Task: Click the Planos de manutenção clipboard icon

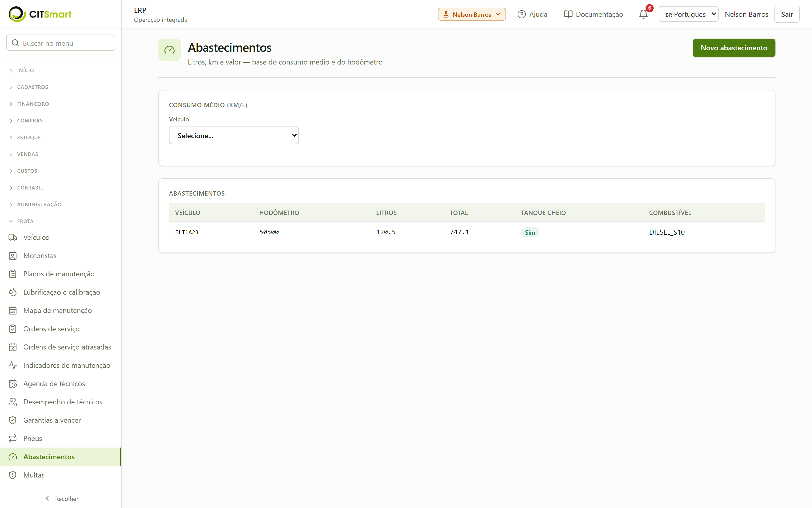Action: coord(13,274)
